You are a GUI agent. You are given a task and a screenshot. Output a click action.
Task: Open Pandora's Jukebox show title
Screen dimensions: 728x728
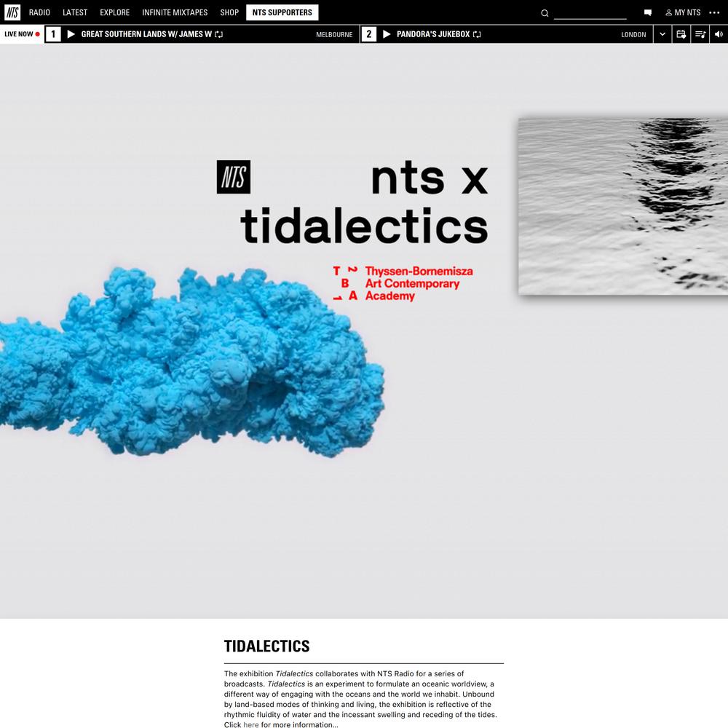pos(433,34)
